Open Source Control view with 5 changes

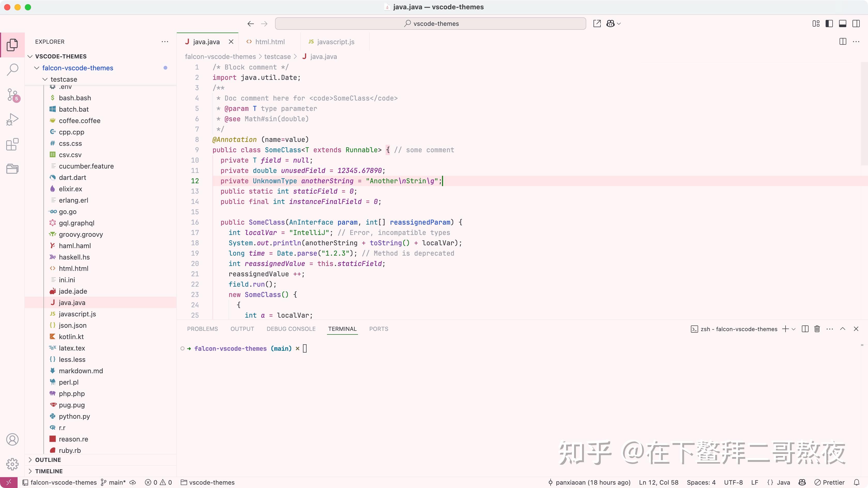coord(13,95)
